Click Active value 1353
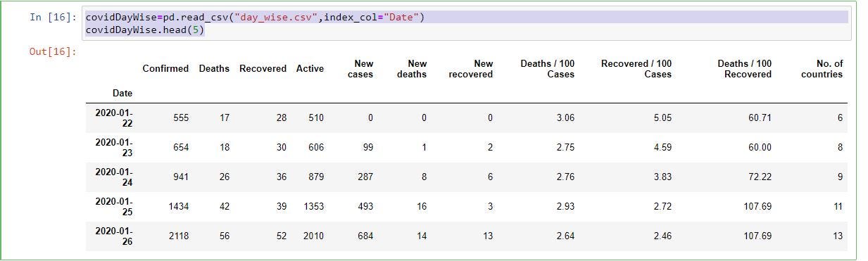This screenshot has height=261, width=868. tap(313, 207)
